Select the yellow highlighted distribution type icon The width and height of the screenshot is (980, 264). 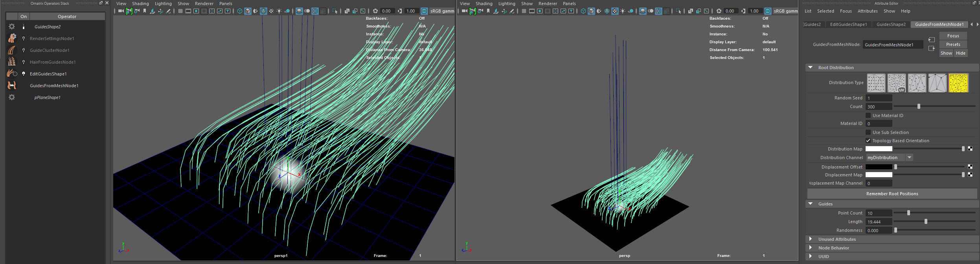pos(958,83)
